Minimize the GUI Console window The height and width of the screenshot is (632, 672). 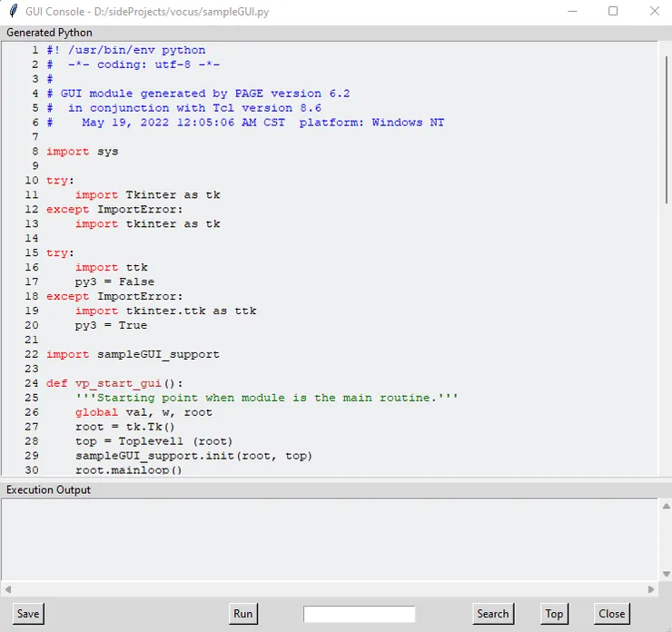pyautogui.click(x=572, y=12)
